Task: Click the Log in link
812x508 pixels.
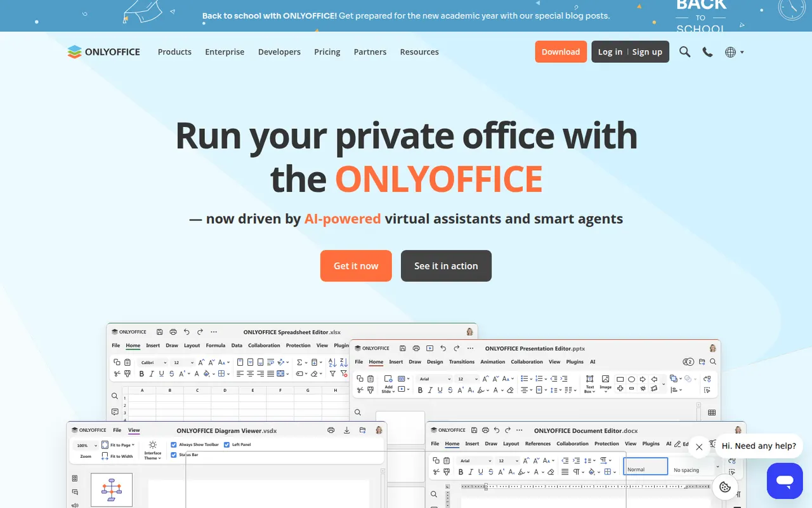Action: [x=610, y=52]
